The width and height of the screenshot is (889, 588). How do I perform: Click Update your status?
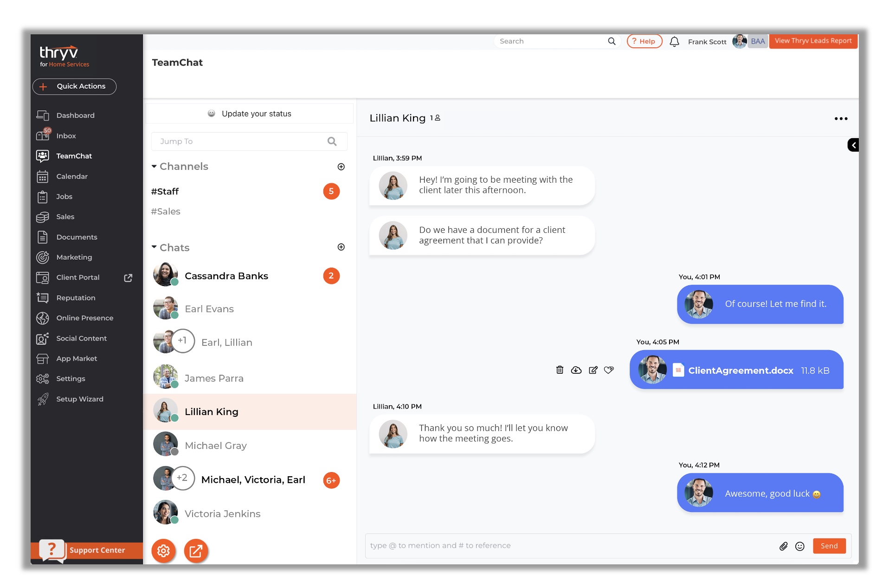coord(249,114)
